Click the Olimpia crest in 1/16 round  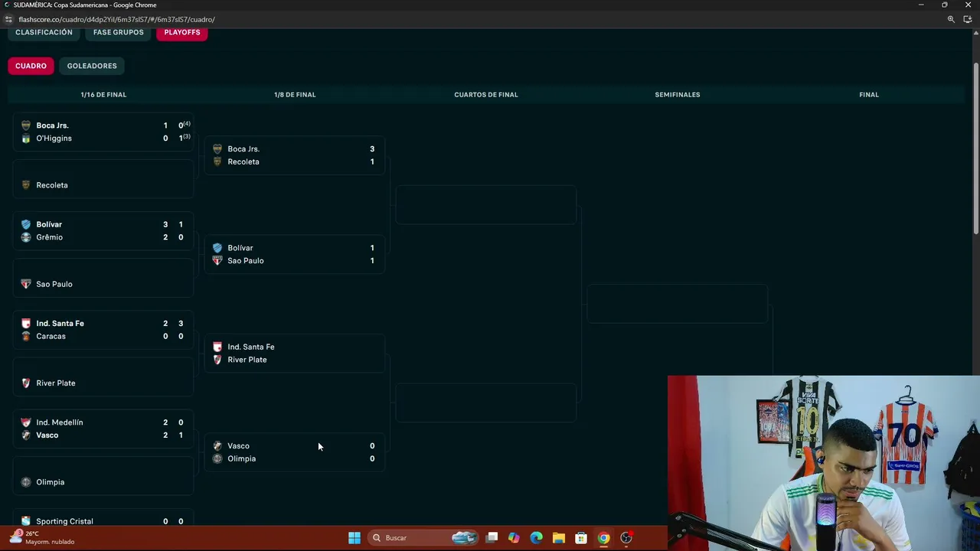[26, 482]
